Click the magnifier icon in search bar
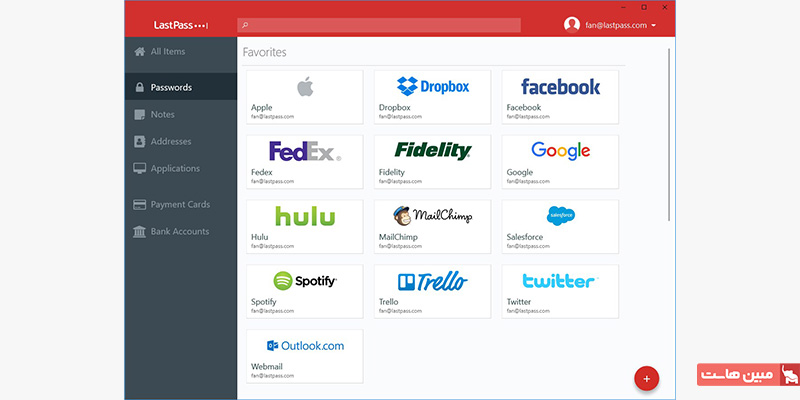This screenshot has width=800, height=400. tap(245, 25)
